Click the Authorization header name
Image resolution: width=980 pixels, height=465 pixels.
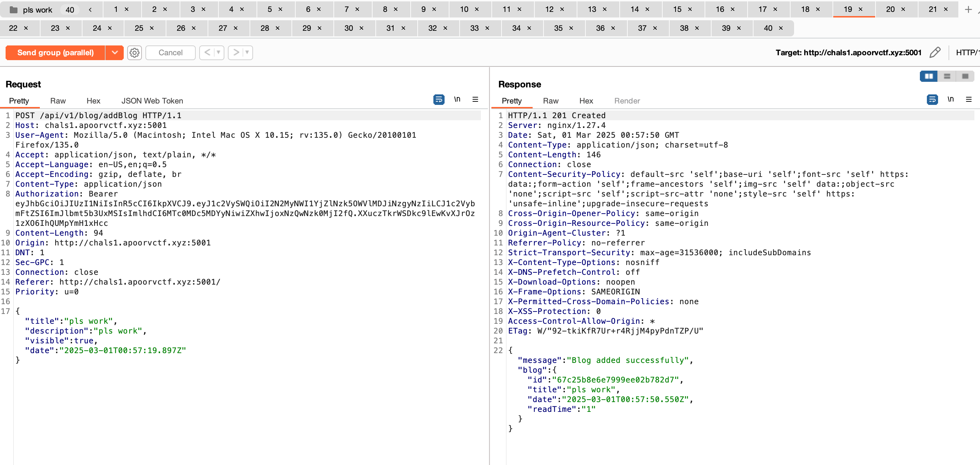click(47, 194)
